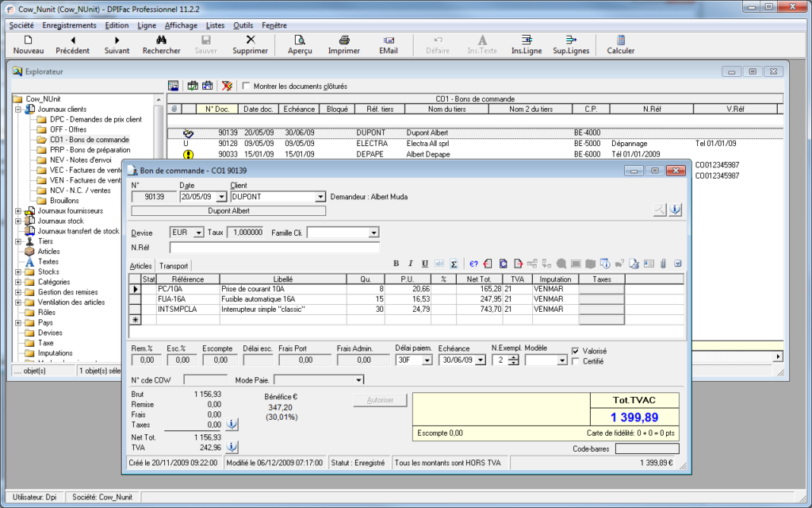Open the Affichage menu
The image size is (812, 508).
pos(181,25)
